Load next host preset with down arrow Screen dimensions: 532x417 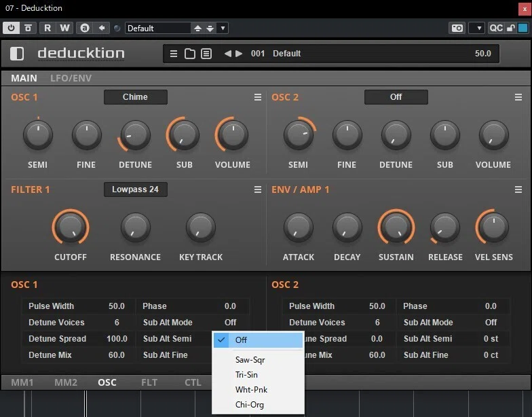210,29
